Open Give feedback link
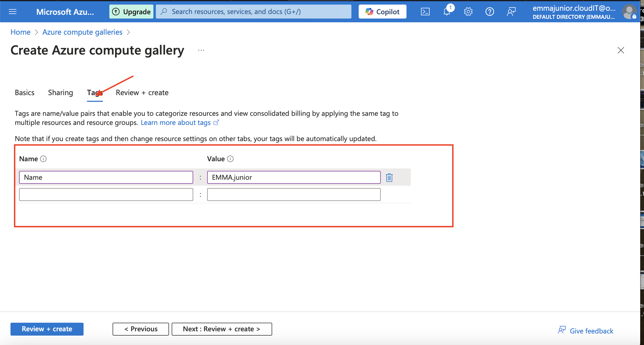 pos(586,331)
